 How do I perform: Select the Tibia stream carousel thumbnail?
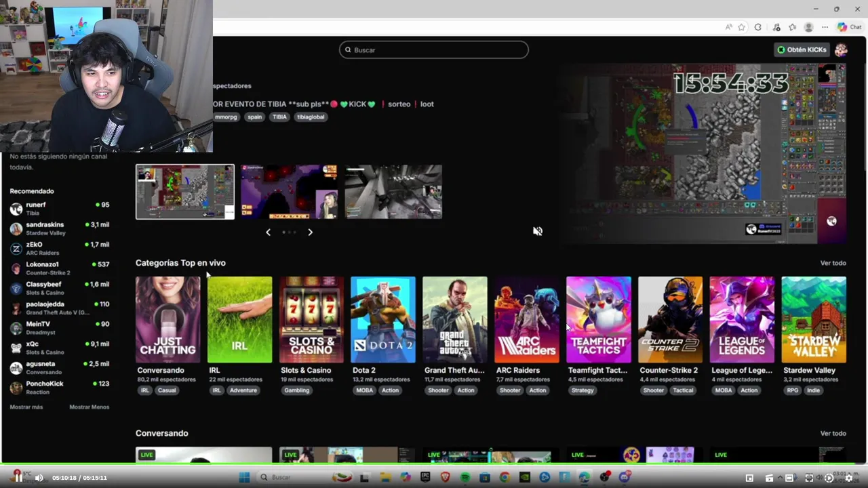tap(185, 192)
